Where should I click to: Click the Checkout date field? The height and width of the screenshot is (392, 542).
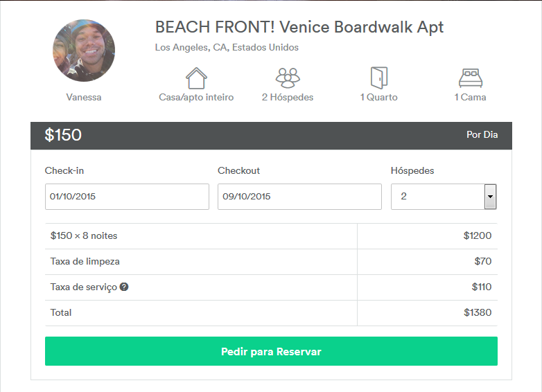coord(299,197)
